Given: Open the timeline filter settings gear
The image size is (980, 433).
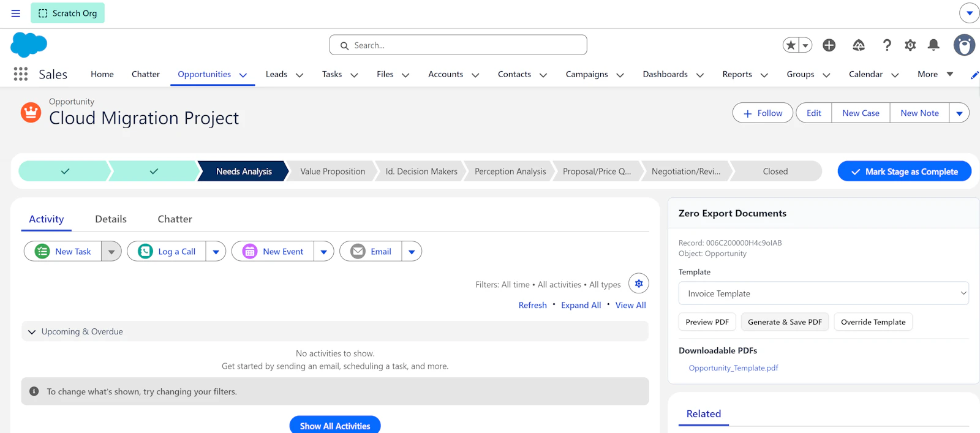Looking at the screenshot, I should pos(639,284).
